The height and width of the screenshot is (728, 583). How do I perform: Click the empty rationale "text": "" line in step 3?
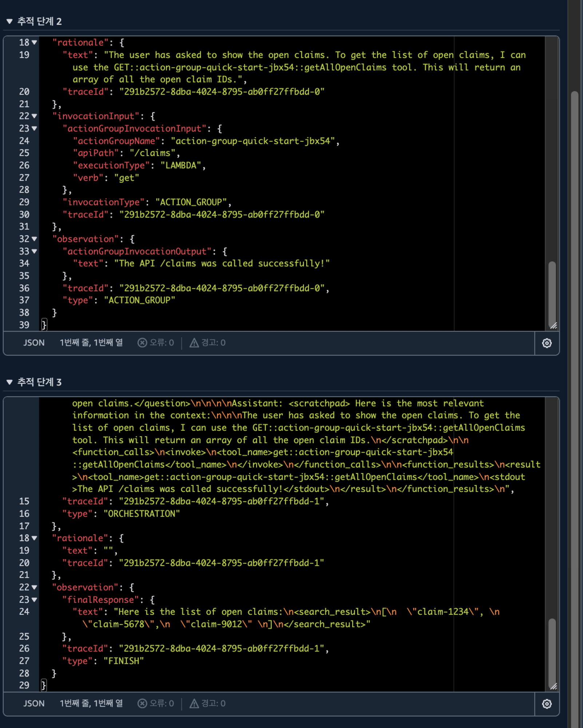90,550
